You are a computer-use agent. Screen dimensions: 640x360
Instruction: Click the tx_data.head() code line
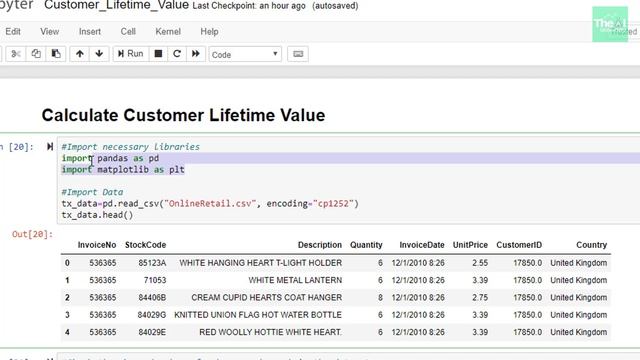coord(97,215)
